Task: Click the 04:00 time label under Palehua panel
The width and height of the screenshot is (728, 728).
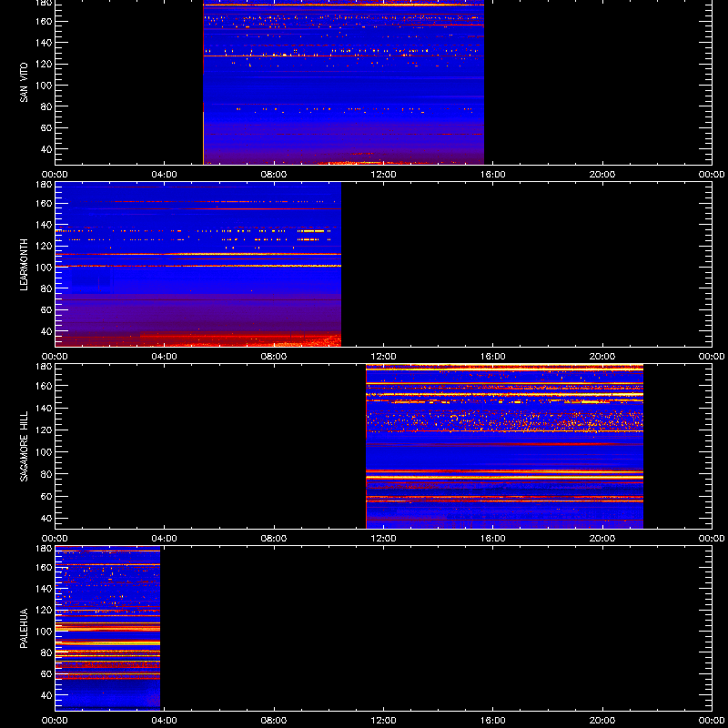Action: (x=165, y=721)
